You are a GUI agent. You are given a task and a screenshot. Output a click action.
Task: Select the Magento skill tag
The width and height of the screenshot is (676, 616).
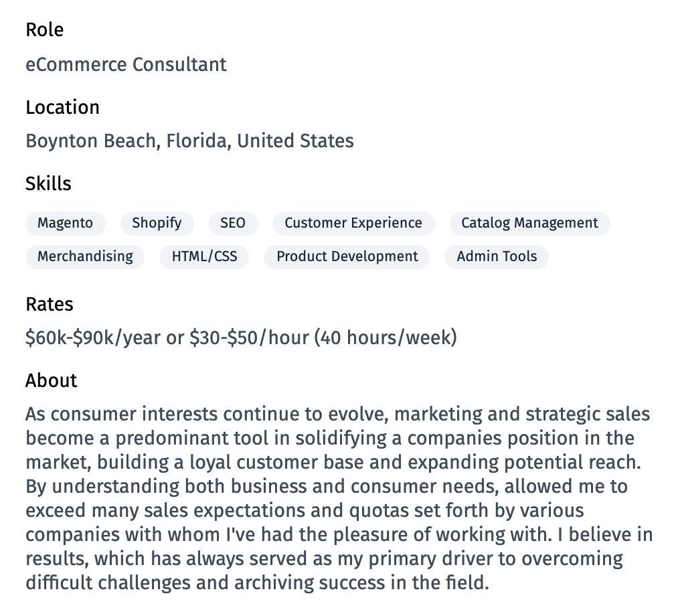[x=65, y=224]
